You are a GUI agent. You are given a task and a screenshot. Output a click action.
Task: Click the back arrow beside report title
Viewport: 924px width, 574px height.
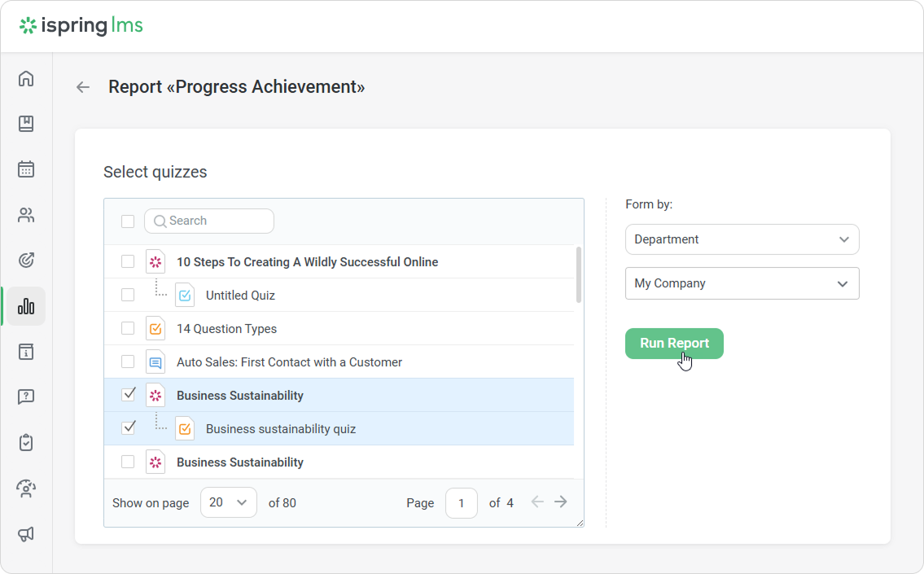pyautogui.click(x=83, y=87)
